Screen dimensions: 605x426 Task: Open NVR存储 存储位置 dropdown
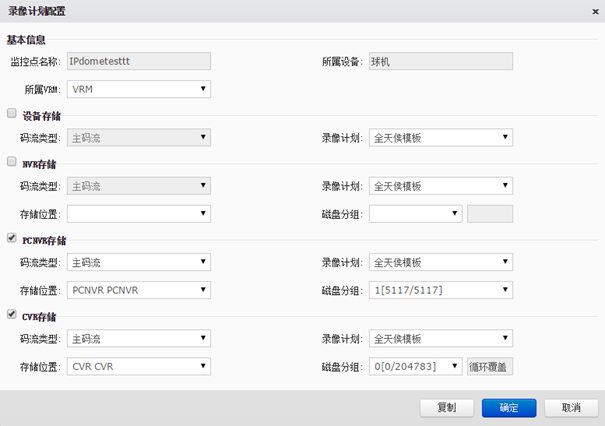139,214
